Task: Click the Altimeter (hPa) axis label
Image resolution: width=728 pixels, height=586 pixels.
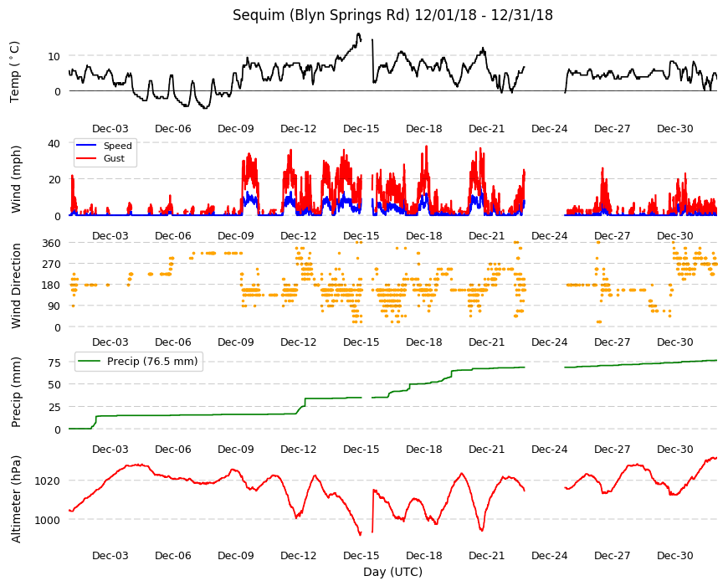Action: (x=16, y=499)
